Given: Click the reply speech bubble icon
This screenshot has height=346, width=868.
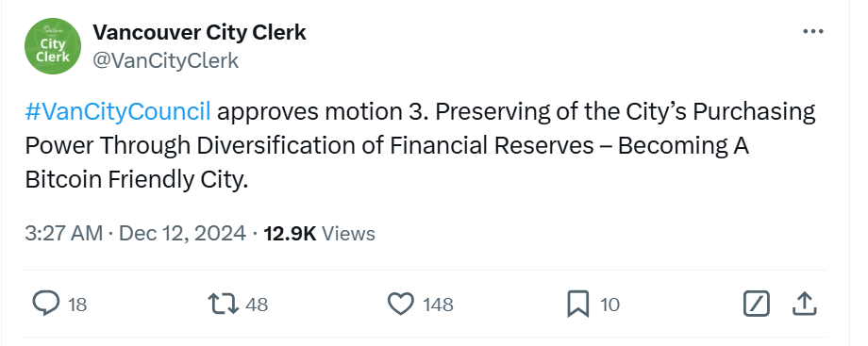Looking at the screenshot, I should click(x=46, y=304).
